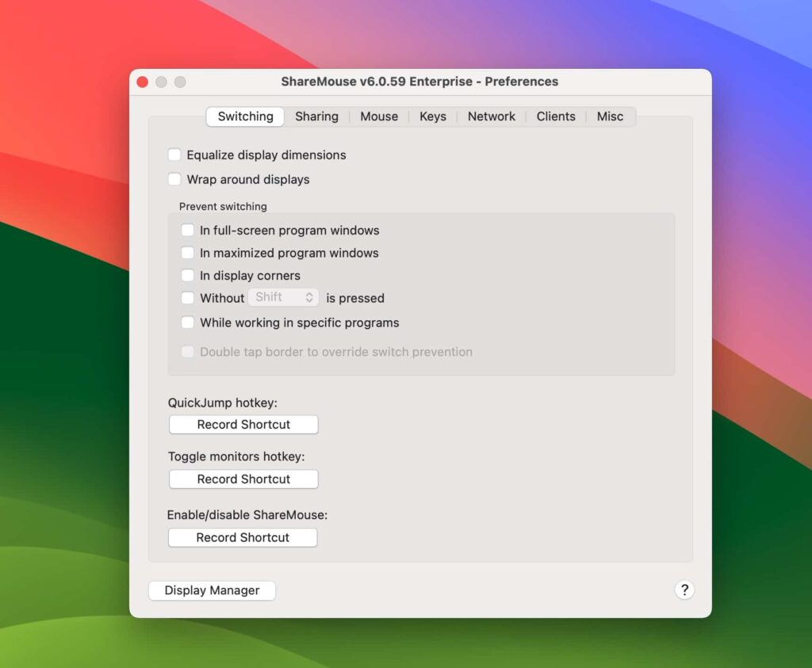Open the Keys preferences tab
This screenshot has width=812, height=668.
[433, 116]
